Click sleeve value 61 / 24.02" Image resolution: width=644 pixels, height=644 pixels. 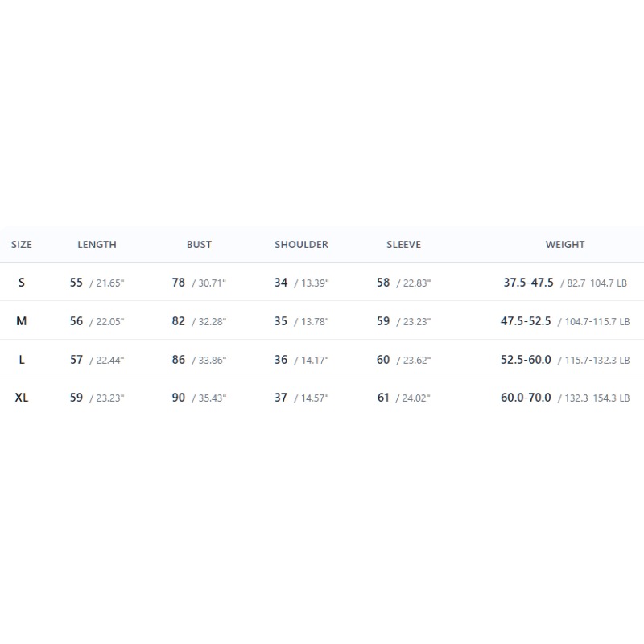[404, 398]
